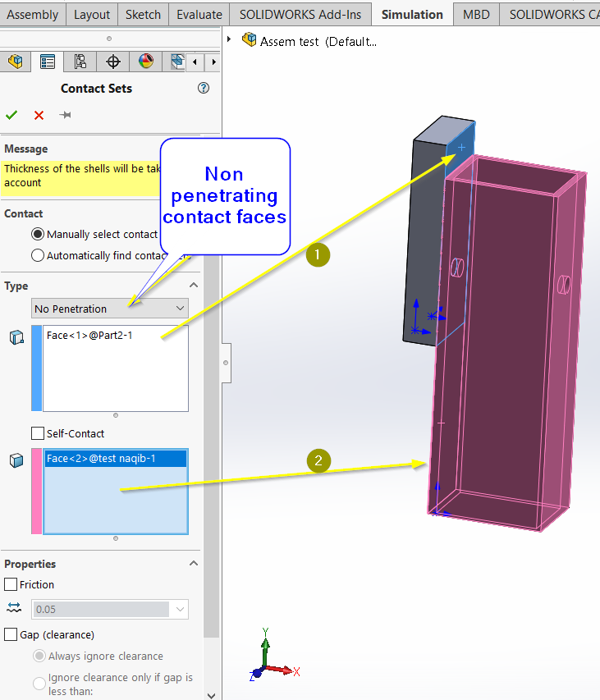
Task: Click the Message header
Action: 26,149
